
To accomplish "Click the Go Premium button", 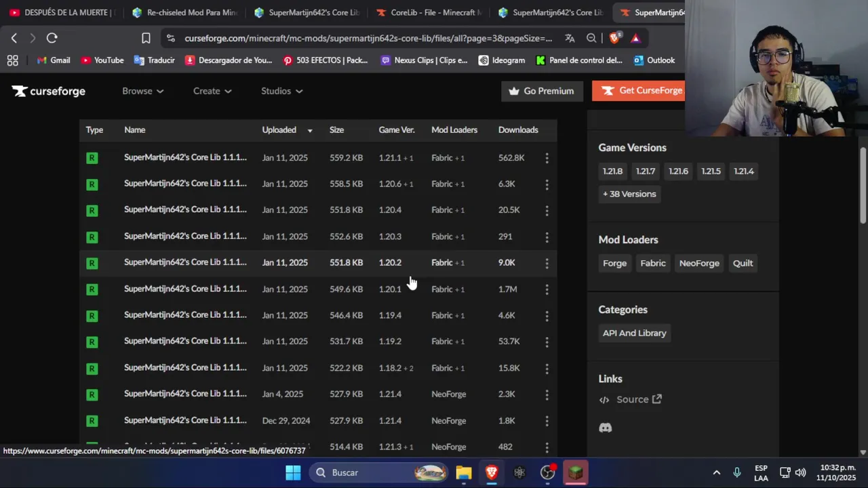I will pos(542,91).
